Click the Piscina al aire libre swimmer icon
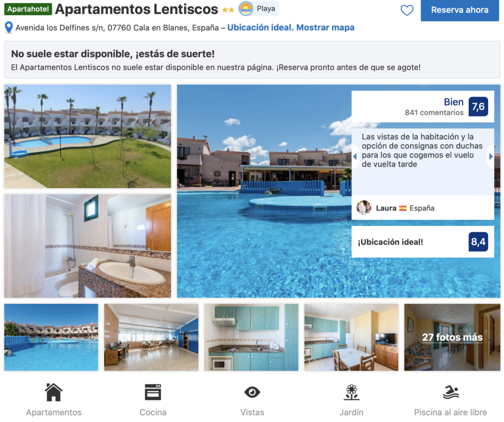 pos(451,392)
